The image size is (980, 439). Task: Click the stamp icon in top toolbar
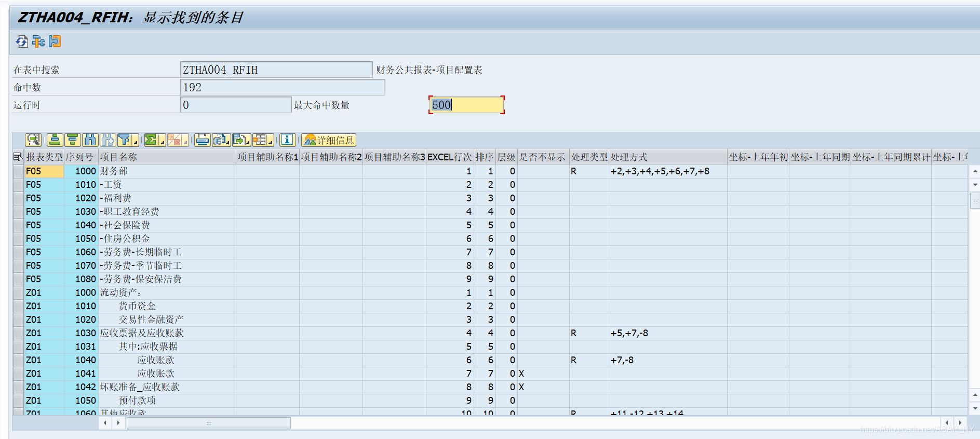[55, 42]
